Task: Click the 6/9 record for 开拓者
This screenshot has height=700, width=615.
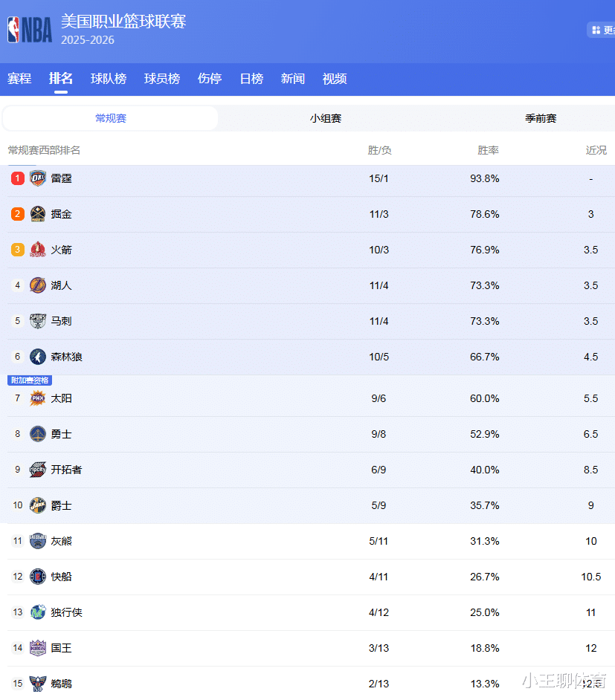Action: pos(379,470)
